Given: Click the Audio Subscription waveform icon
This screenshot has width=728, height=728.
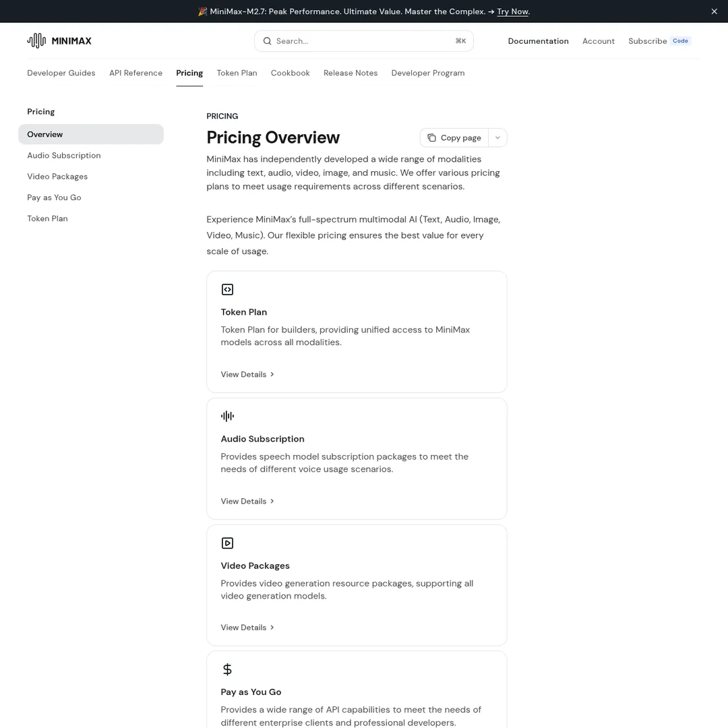Looking at the screenshot, I should [227, 416].
